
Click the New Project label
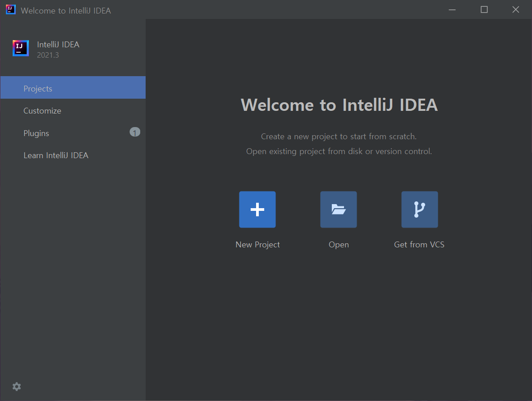257,245
